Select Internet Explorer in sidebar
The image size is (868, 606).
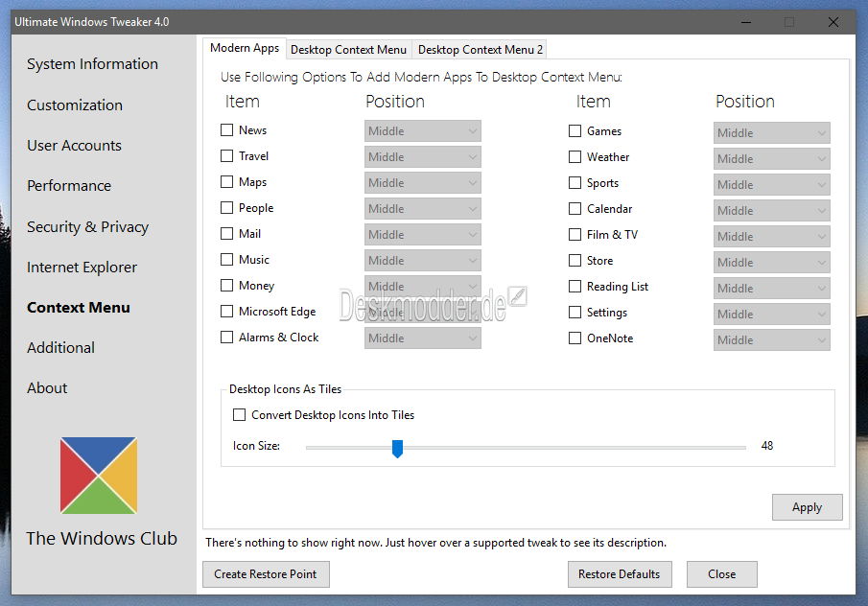(82, 268)
